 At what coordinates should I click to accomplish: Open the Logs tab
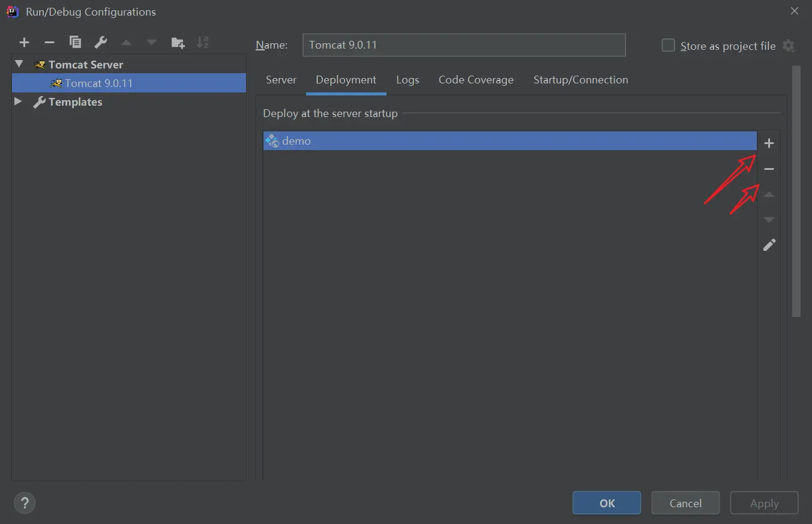[x=408, y=80]
